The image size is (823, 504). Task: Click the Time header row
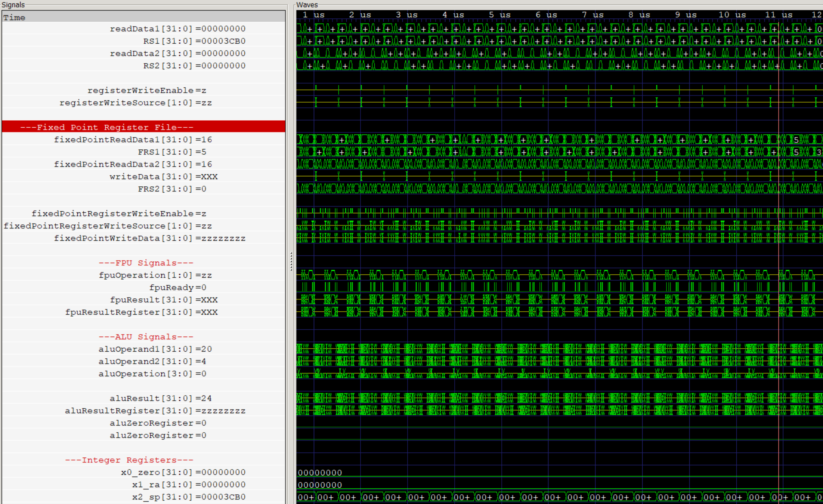(144, 17)
